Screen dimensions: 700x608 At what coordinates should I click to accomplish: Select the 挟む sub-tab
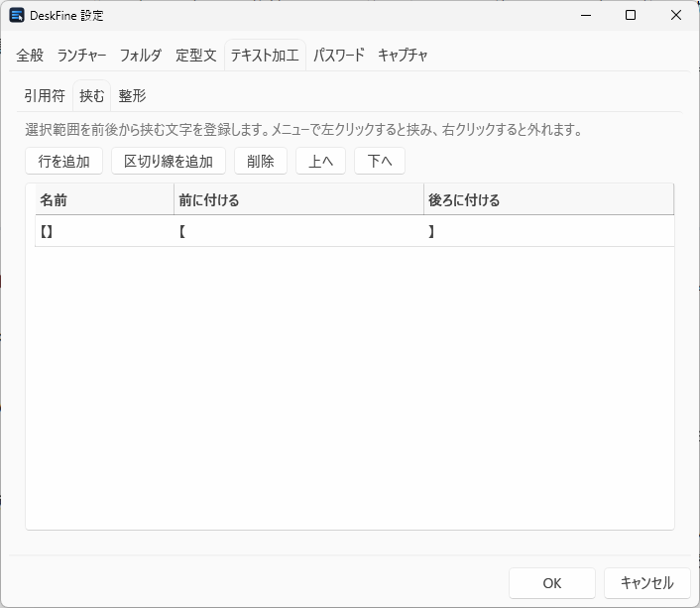pyautogui.click(x=91, y=95)
